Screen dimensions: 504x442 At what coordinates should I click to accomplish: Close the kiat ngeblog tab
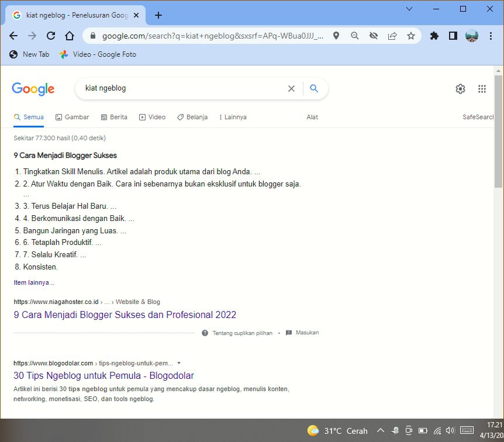point(136,15)
